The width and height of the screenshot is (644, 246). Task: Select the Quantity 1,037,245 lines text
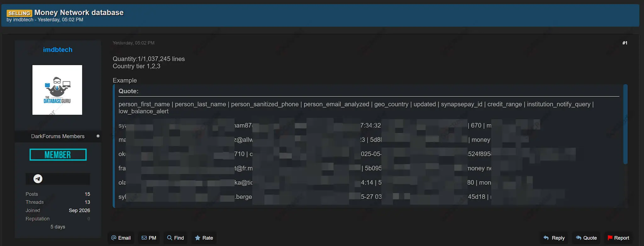coord(149,59)
